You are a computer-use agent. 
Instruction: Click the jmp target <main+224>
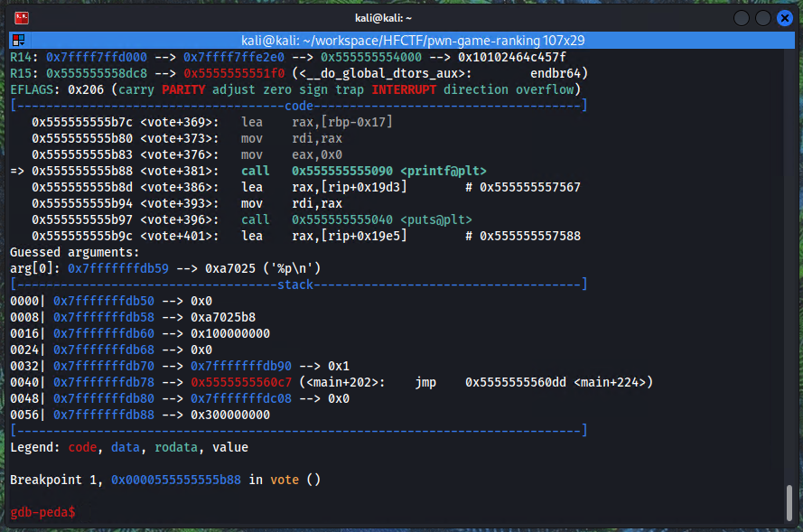click(610, 382)
